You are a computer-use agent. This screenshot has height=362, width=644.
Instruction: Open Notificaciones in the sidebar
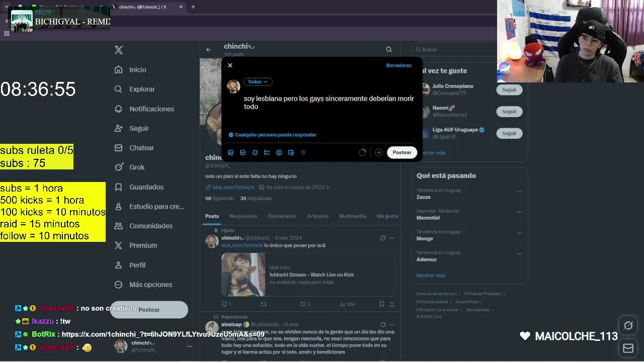tap(144, 109)
